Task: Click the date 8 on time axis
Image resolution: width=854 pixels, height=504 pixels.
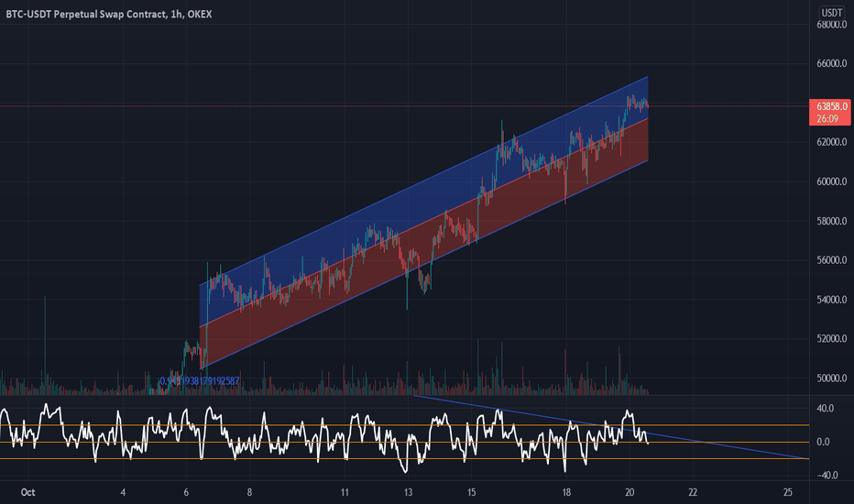Action: tap(249, 493)
